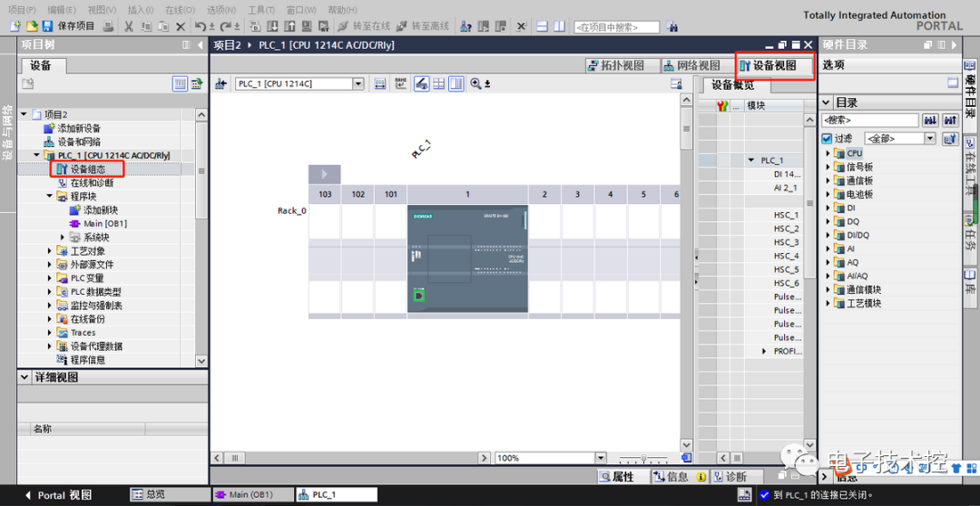
Task: Click the accessible devices icon
Action: (x=465, y=26)
